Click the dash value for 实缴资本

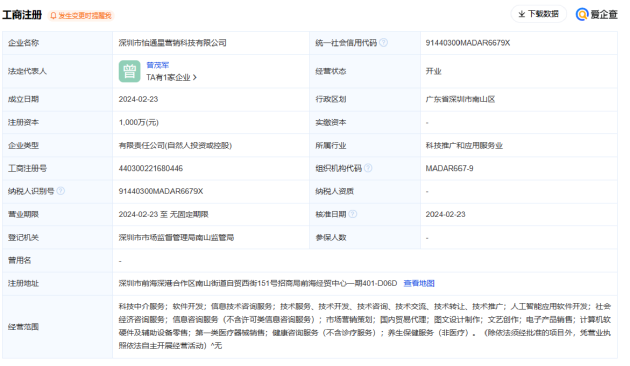427,123
